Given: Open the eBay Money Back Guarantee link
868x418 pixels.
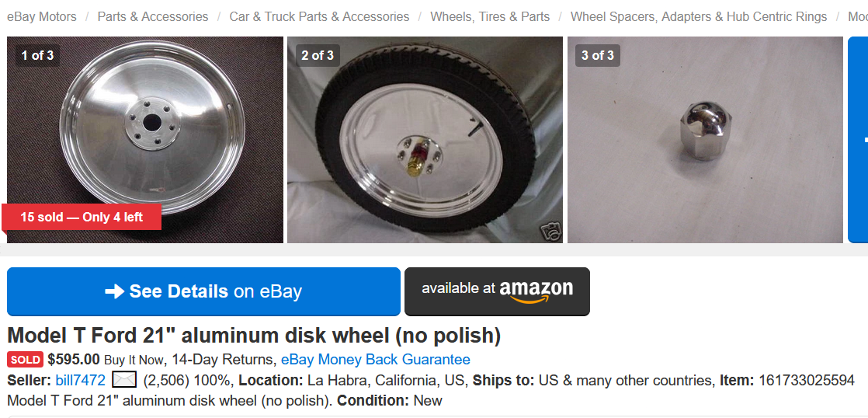Looking at the screenshot, I should click(x=375, y=360).
